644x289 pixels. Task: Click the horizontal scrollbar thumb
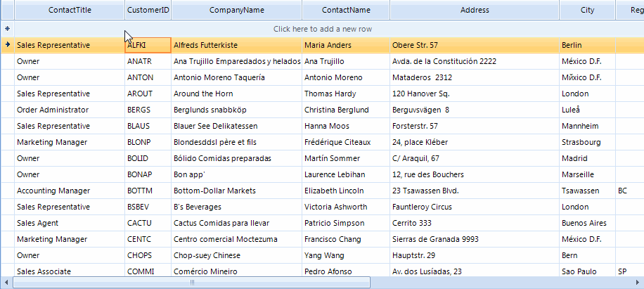(191, 283)
